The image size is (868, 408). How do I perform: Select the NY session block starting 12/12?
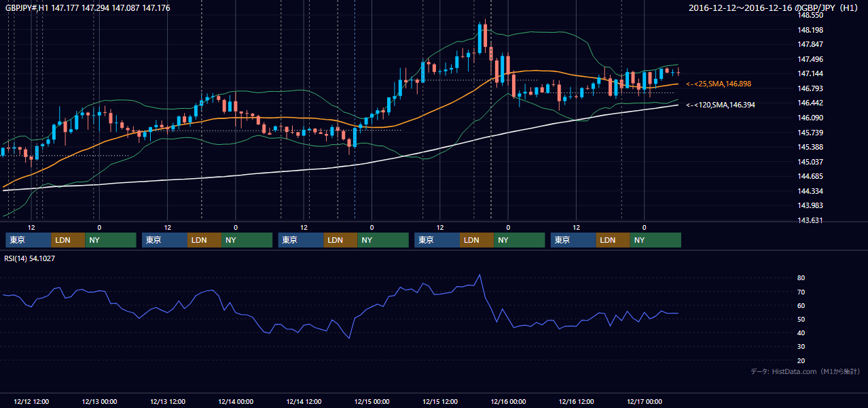(x=111, y=240)
